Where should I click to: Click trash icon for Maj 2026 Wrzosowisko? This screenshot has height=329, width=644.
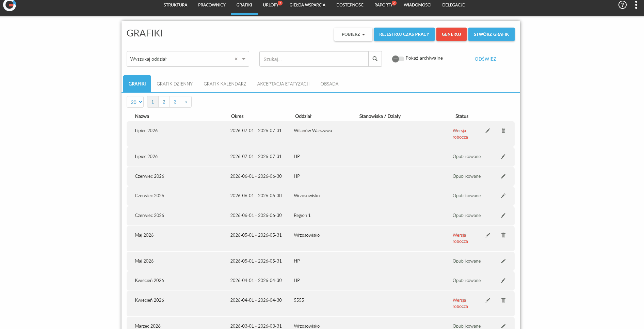pyautogui.click(x=503, y=235)
